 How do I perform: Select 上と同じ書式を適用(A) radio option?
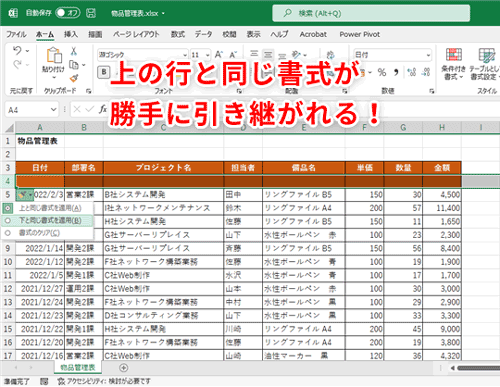(x=8, y=208)
